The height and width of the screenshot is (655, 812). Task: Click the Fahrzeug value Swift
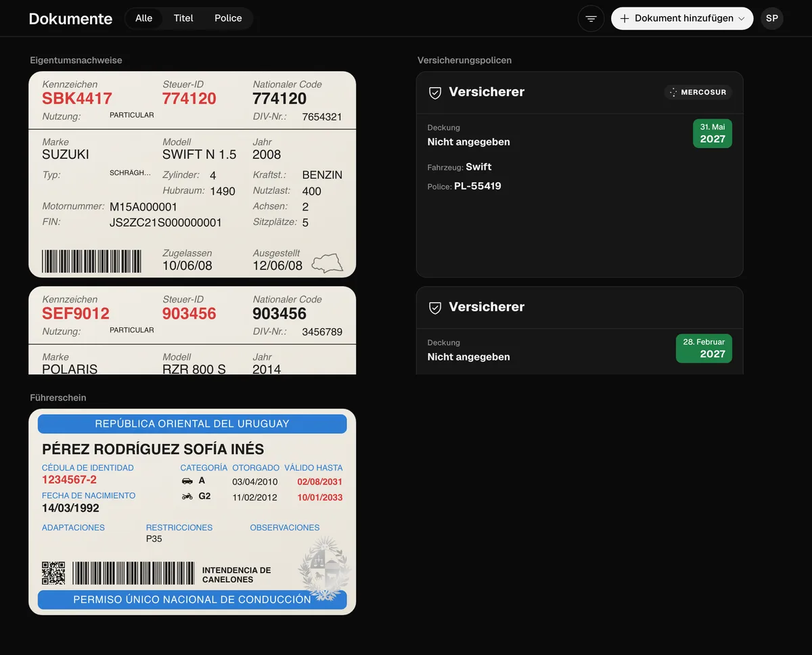(x=478, y=167)
